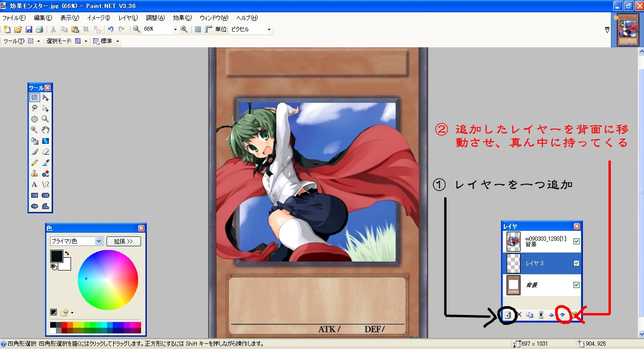Select the Color Picker eyedropper tool
Screen dimensions: 644x349
pyautogui.click(x=45, y=163)
